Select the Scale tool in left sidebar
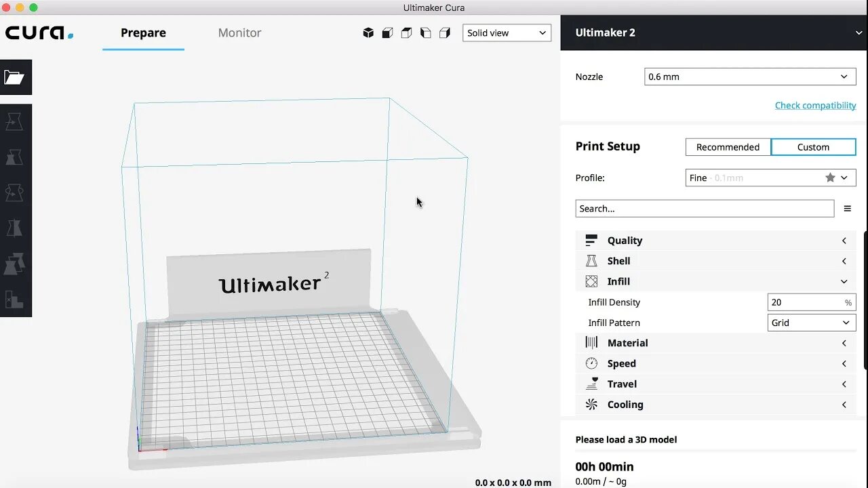This screenshot has height=488, width=868. click(x=14, y=157)
